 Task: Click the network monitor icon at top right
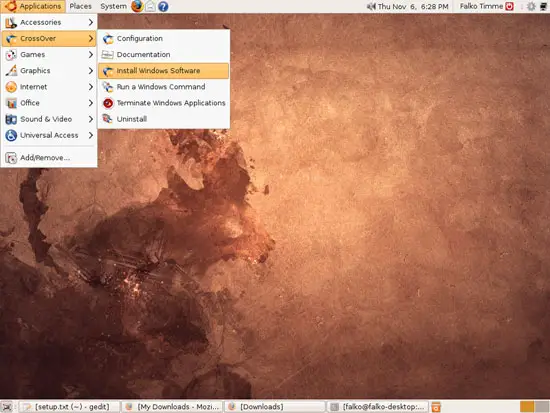point(543,6)
